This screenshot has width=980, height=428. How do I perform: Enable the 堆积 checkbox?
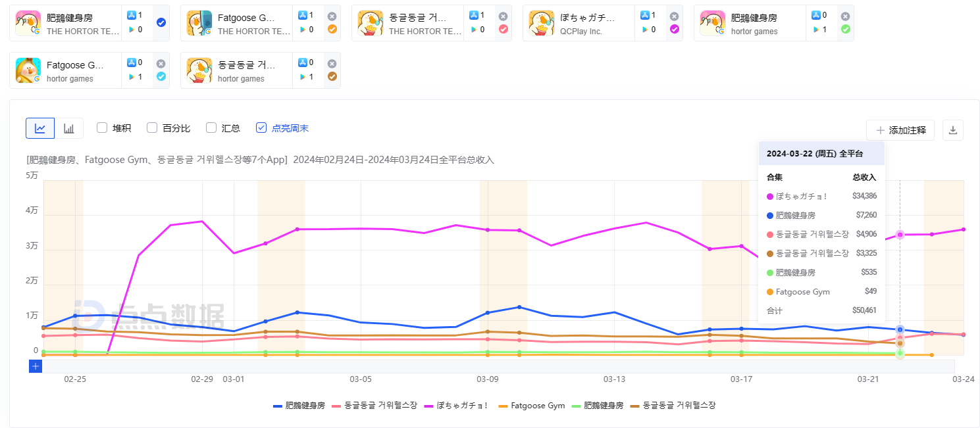click(x=102, y=128)
